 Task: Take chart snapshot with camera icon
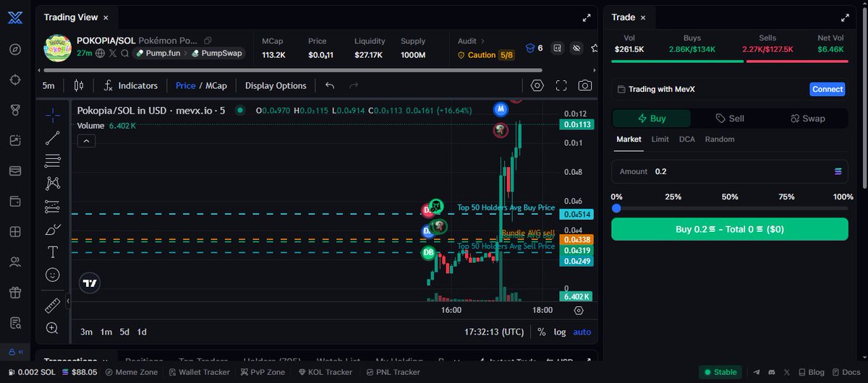(584, 85)
